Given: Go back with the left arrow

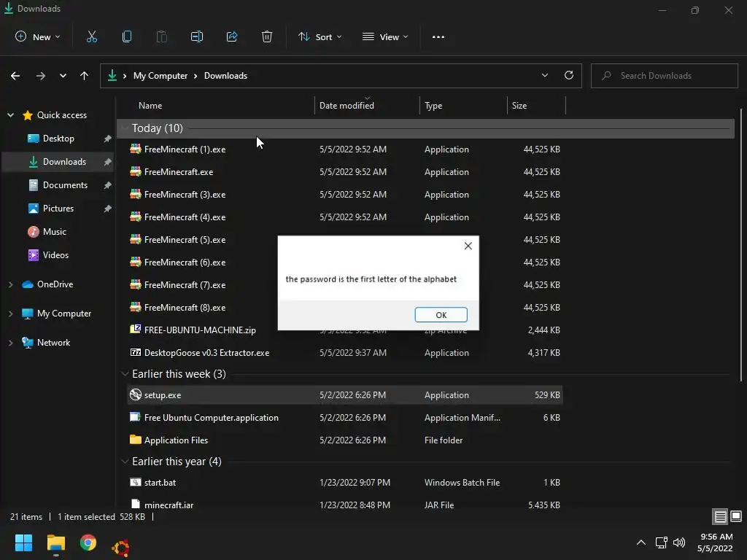Looking at the screenshot, I should (15, 76).
